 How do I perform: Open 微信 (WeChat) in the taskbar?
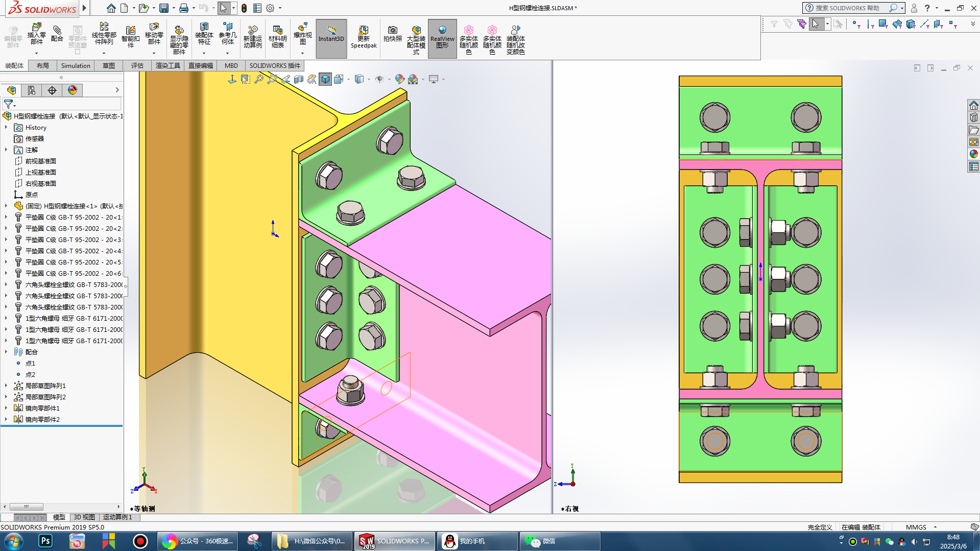[x=560, y=541]
